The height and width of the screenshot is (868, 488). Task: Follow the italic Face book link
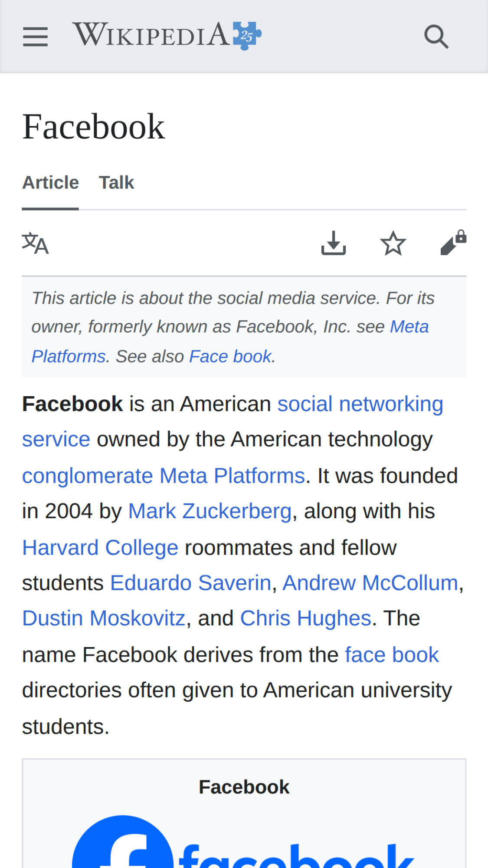(x=230, y=357)
